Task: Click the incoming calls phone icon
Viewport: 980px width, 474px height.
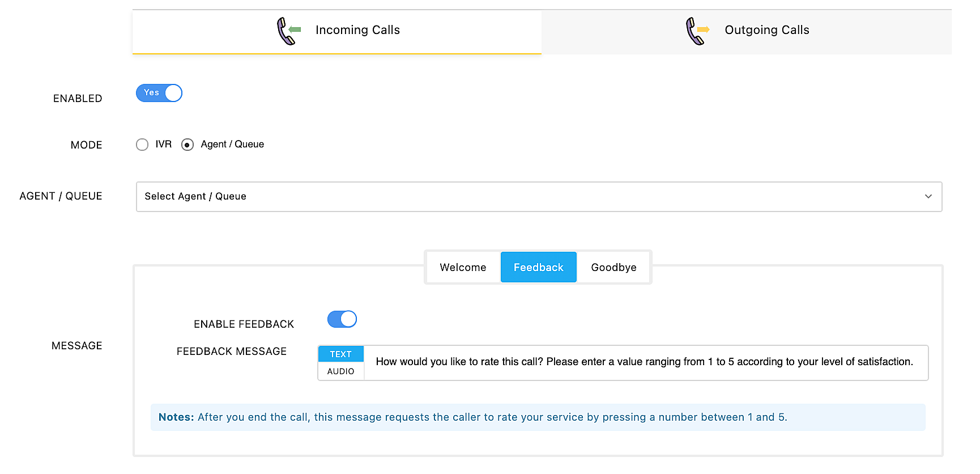Action: 288,31
